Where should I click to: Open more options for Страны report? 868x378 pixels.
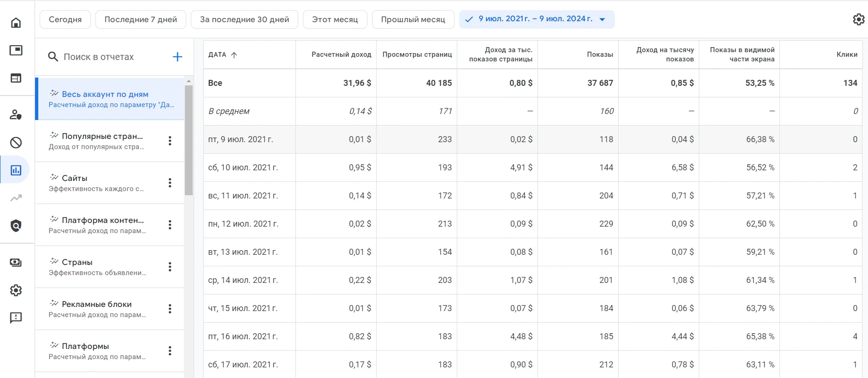(x=170, y=267)
